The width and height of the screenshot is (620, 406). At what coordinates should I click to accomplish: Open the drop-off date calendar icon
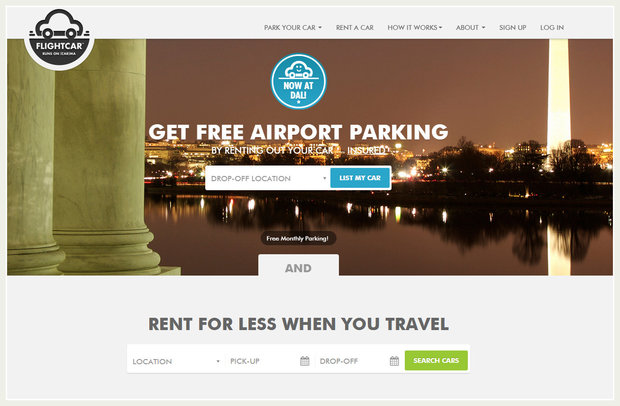pos(394,361)
